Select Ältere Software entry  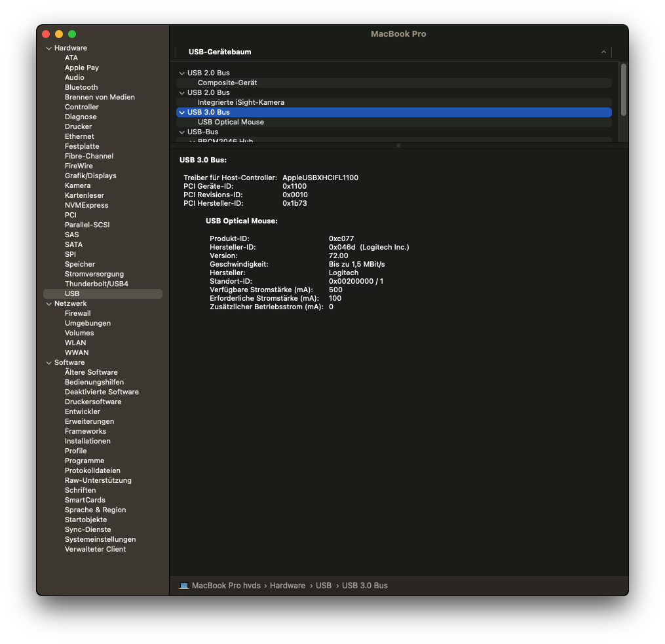tap(91, 372)
